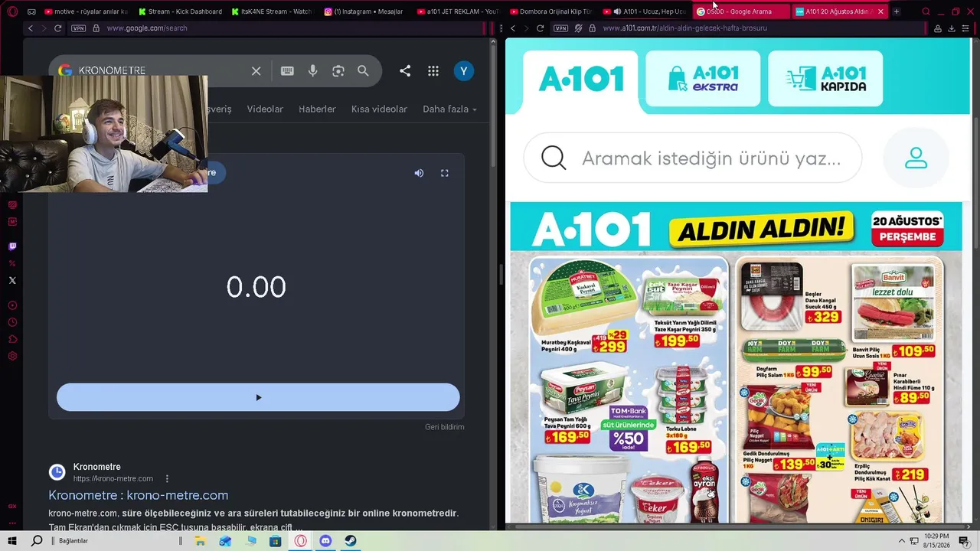Image resolution: width=980 pixels, height=551 pixels.
Task: Click the A101 product search field
Action: (x=693, y=158)
